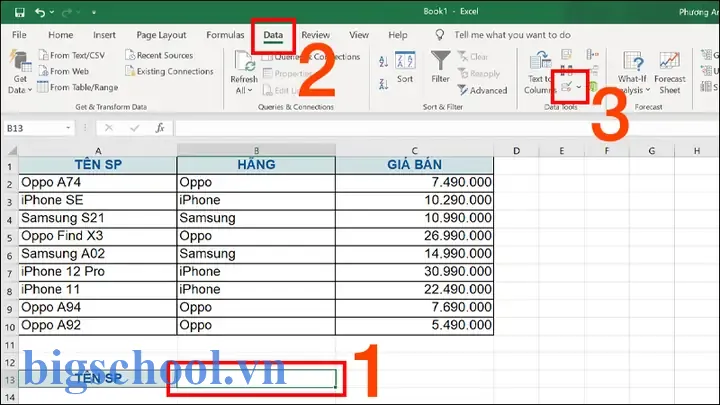Switch to the Page Layout tab

pyautogui.click(x=161, y=35)
